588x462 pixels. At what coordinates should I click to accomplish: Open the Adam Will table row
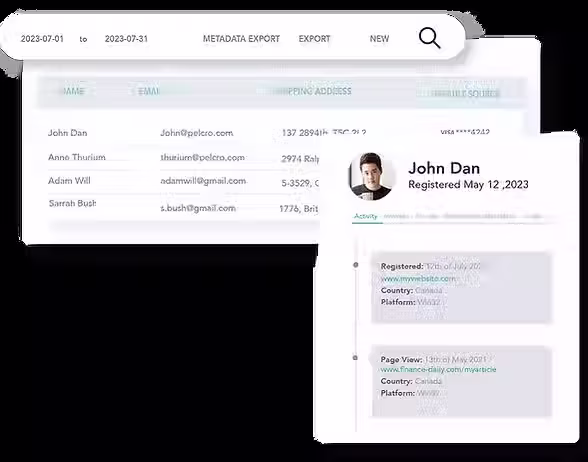[183, 182]
